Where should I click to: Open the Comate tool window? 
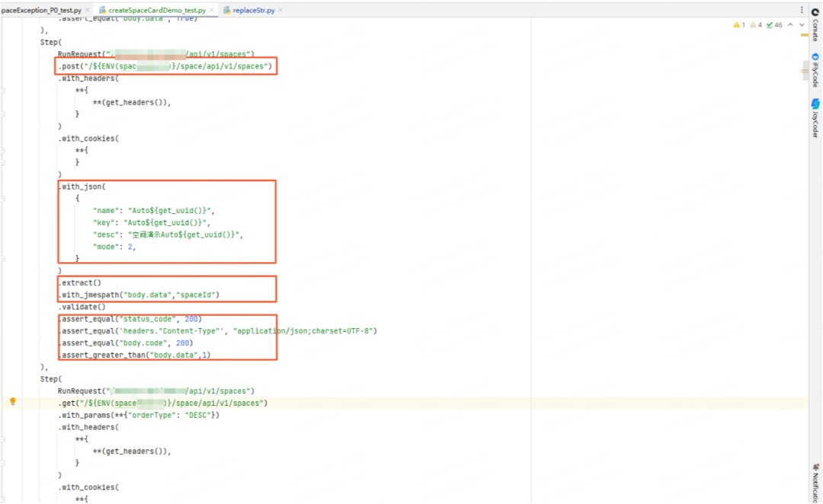click(x=815, y=24)
